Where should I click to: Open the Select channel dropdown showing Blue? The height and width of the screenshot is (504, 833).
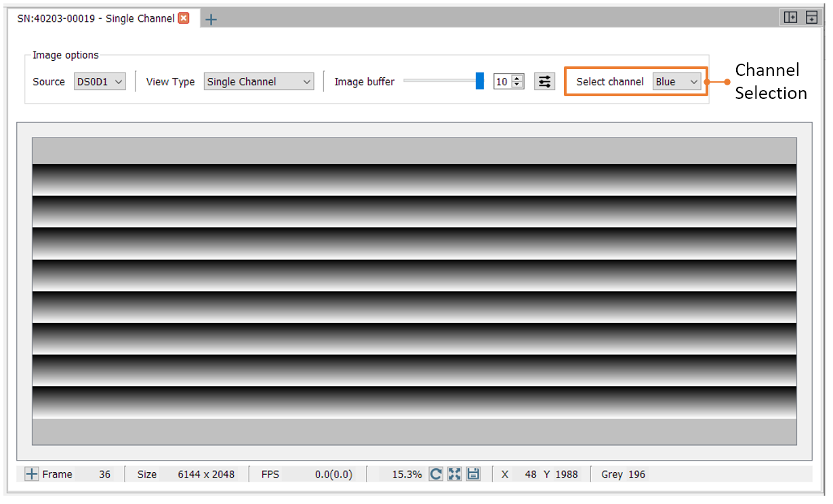tap(676, 81)
